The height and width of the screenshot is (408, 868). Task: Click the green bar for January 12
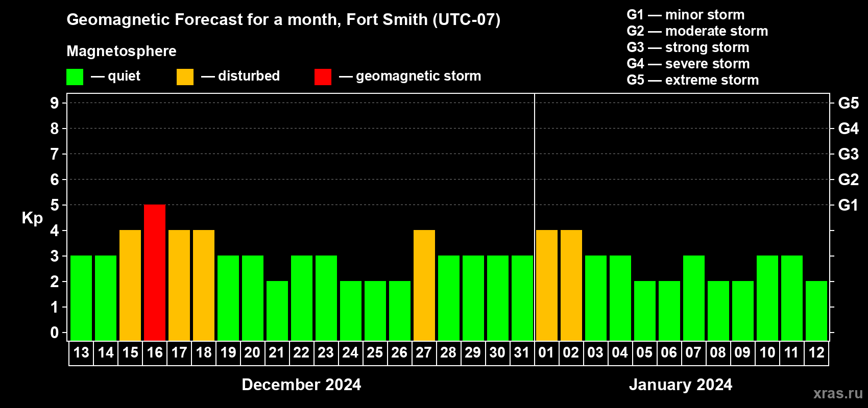coord(816,311)
